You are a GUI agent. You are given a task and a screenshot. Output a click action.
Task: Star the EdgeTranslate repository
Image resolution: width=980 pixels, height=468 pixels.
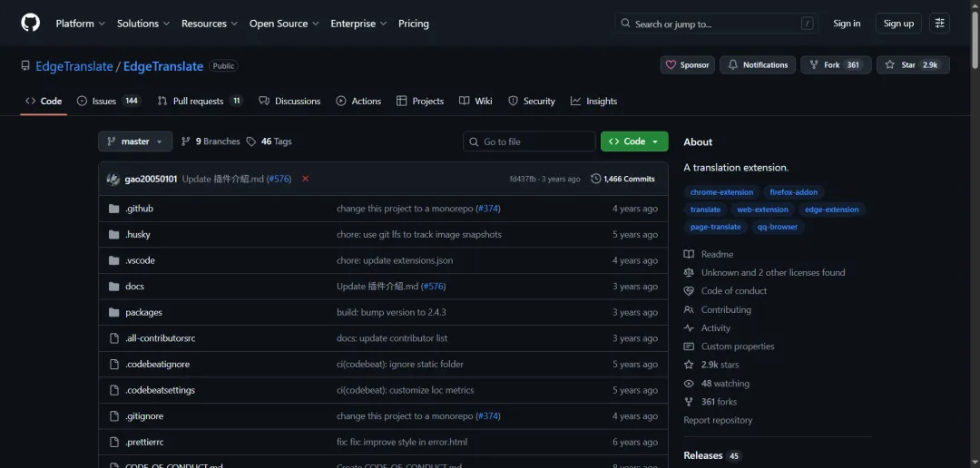tap(912, 65)
